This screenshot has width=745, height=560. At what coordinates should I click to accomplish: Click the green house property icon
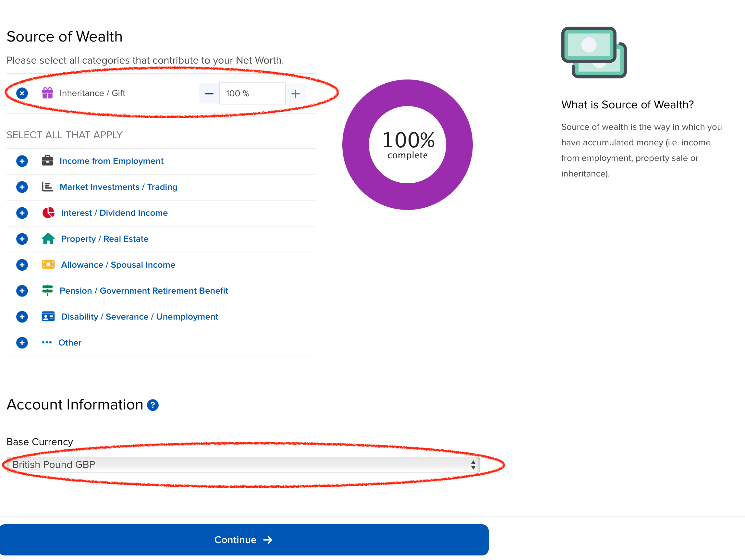click(48, 239)
